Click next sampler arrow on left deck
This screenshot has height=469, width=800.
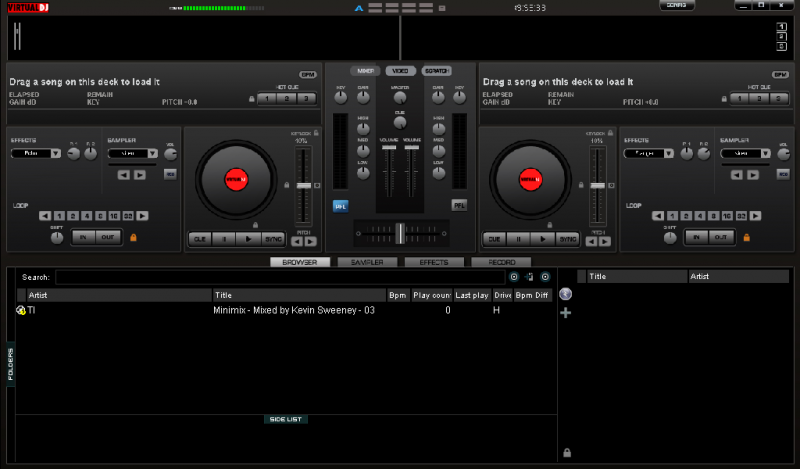point(140,175)
